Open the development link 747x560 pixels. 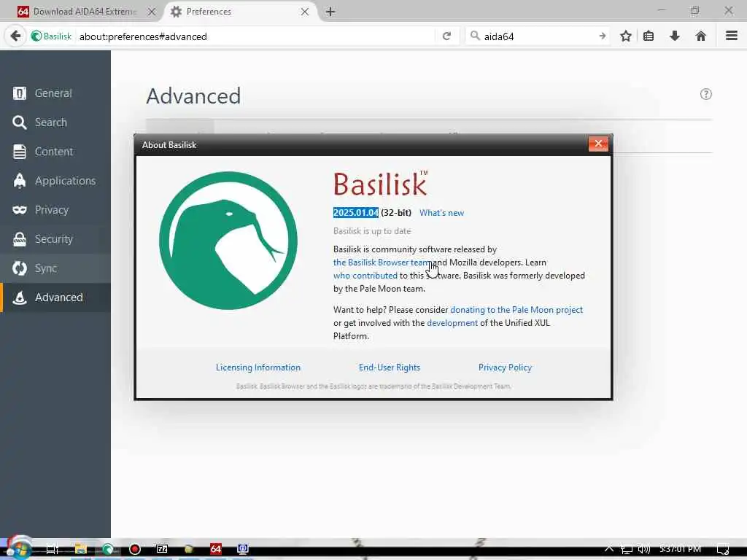point(452,323)
